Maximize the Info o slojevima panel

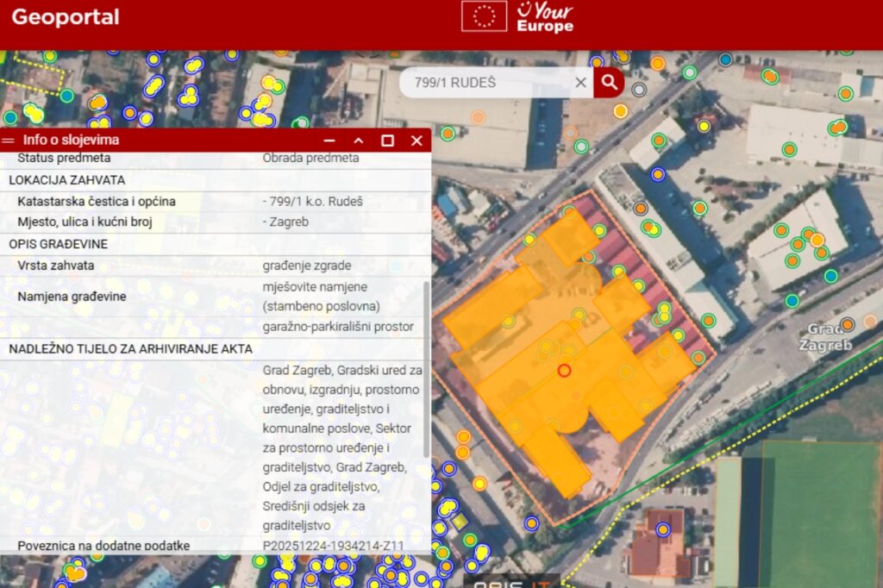[x=387, y=141]
